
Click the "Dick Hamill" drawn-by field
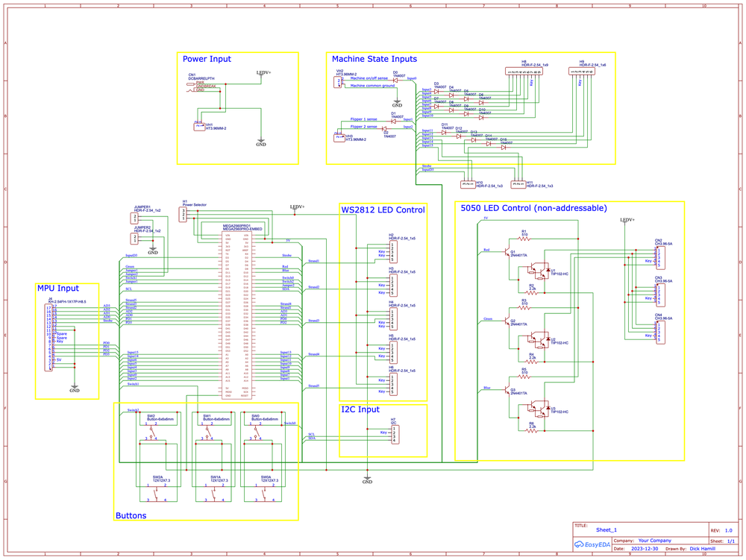(x=702, y=549)
